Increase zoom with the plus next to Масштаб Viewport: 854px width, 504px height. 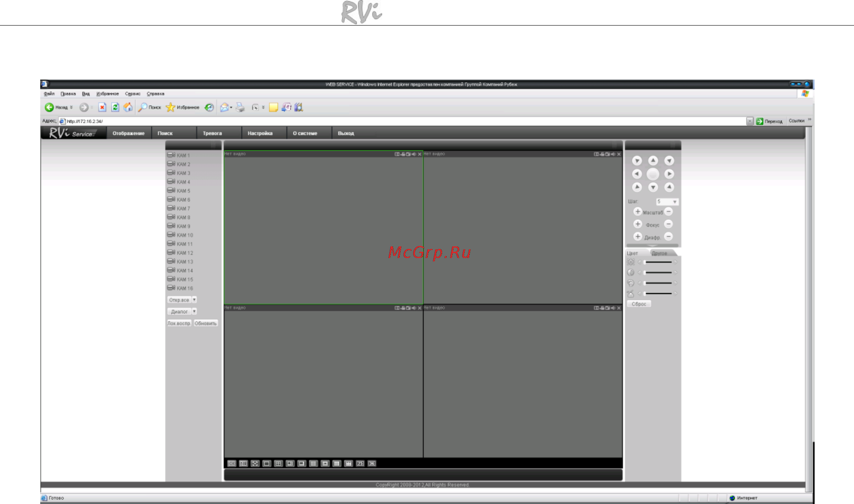638,212
